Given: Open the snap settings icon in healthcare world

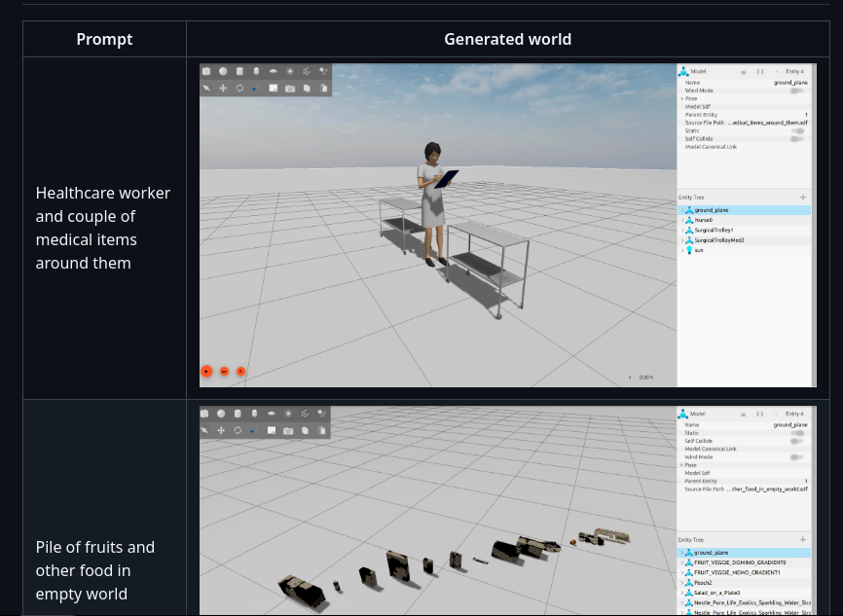Looking at the screenshot, I should coord(256,88).
